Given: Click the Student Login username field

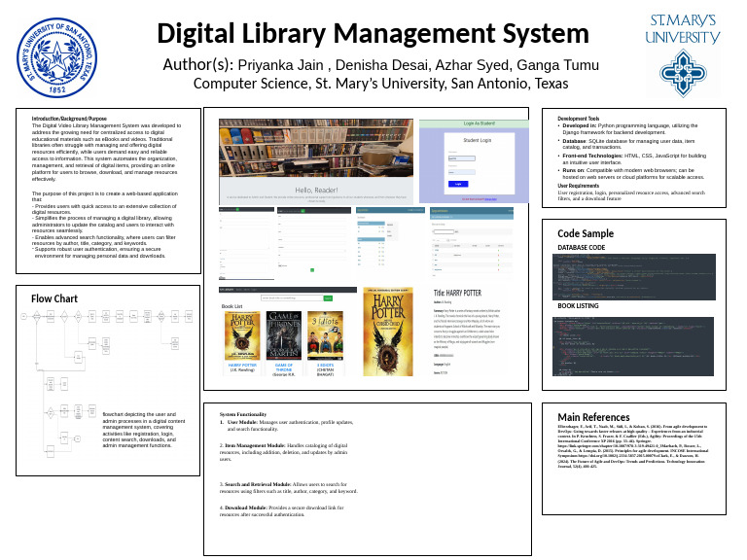Looking at the screenshot, I should tap(462, 158).
